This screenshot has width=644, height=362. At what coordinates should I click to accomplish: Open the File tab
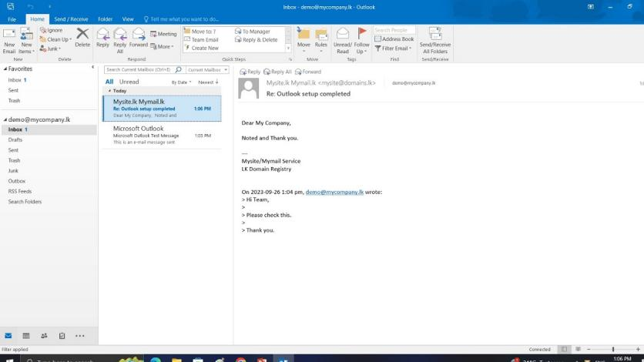click(12, 19)
